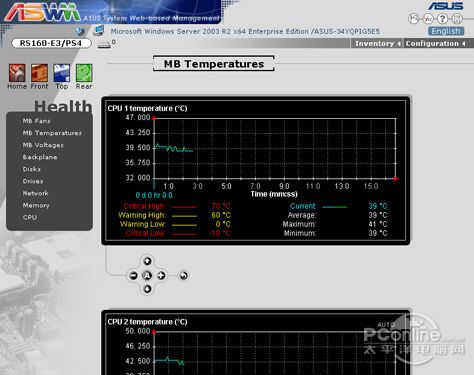Image resolution: width=474 pixels, height=375 pixels.
Task: Click the computer monitor icon beside OS name
Action: click(x=99, y=31)
